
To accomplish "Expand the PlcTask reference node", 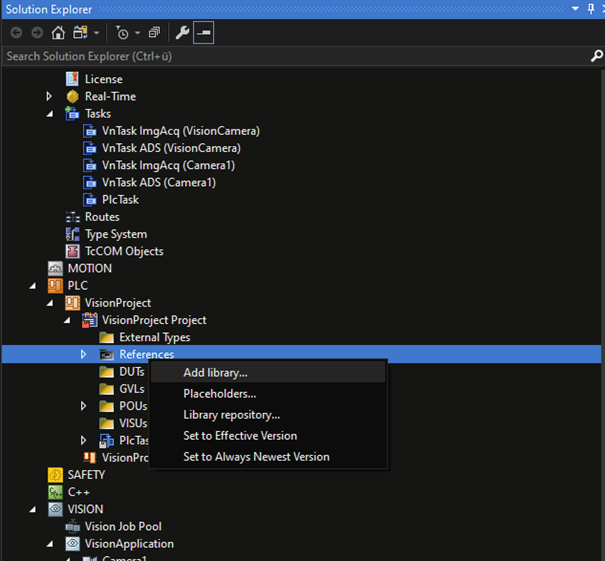I will coord(83,440).
